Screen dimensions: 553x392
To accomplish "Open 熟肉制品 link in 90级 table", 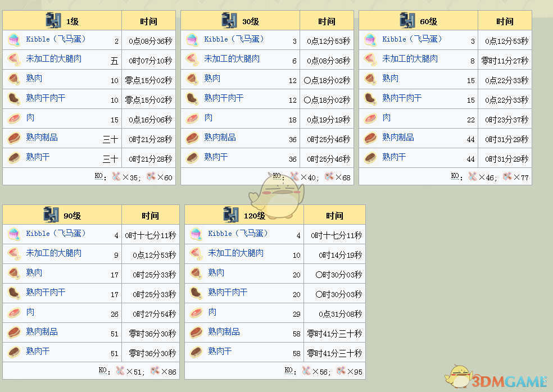I will pyautogui.click(x=42, y=332).
